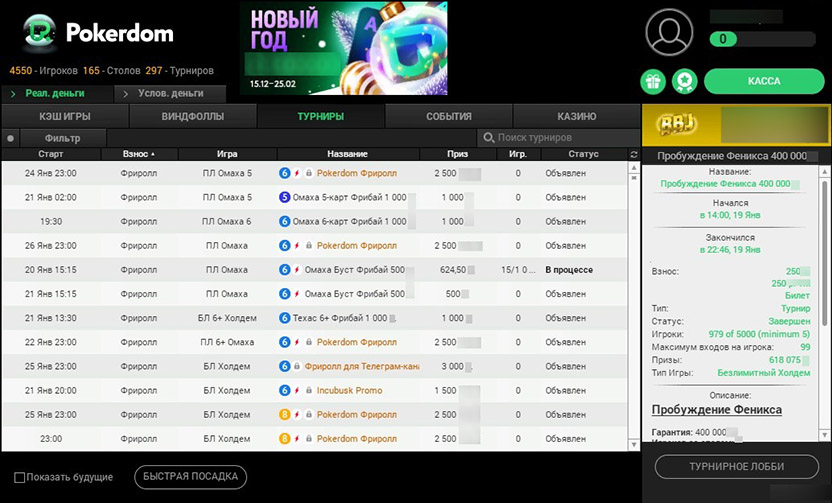Toggle the Показать будущие checkbox
Viewport: 832px width, 503px height.
(x=20, y=478)
